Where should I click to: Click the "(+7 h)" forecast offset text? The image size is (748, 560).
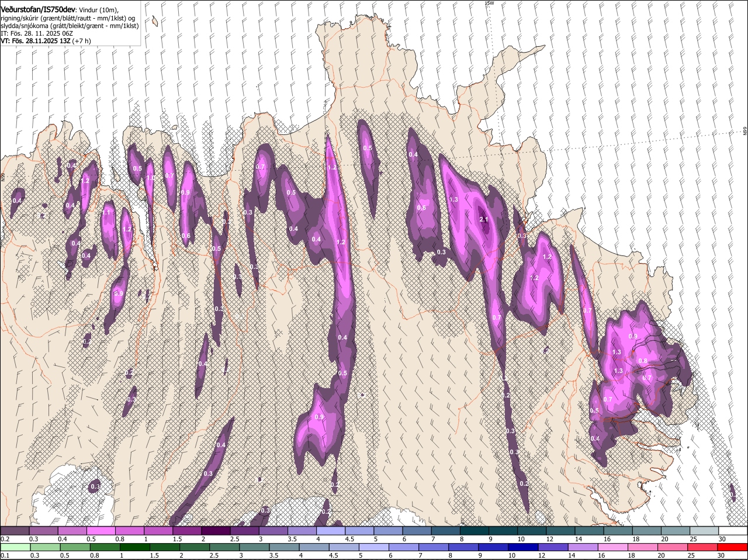82,41
